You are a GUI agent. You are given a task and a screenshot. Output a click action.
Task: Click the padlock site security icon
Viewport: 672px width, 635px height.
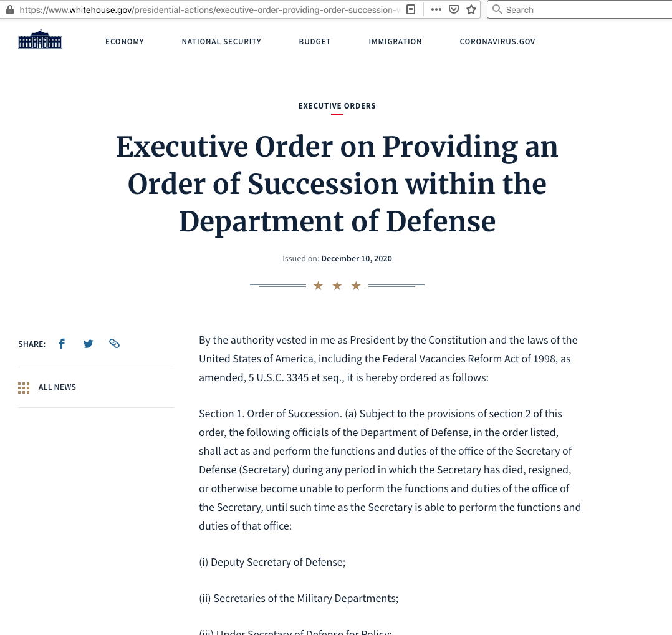[x=9, y=9]
